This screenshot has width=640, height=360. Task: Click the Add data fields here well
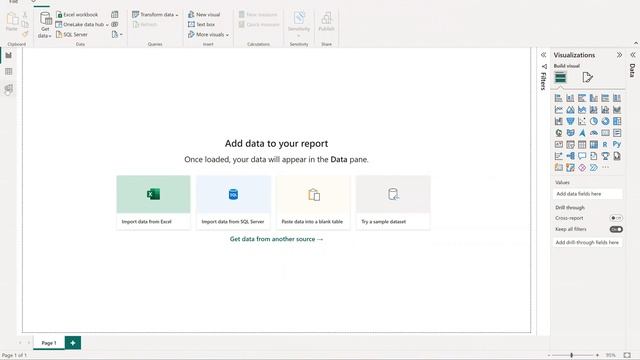[x=588, y=194]
